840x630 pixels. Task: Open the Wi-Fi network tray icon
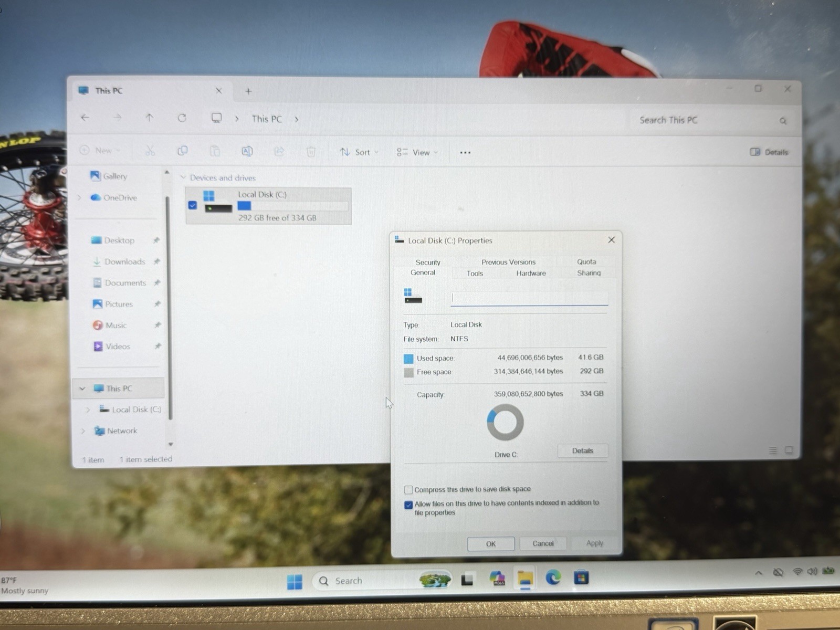(797, 571)
